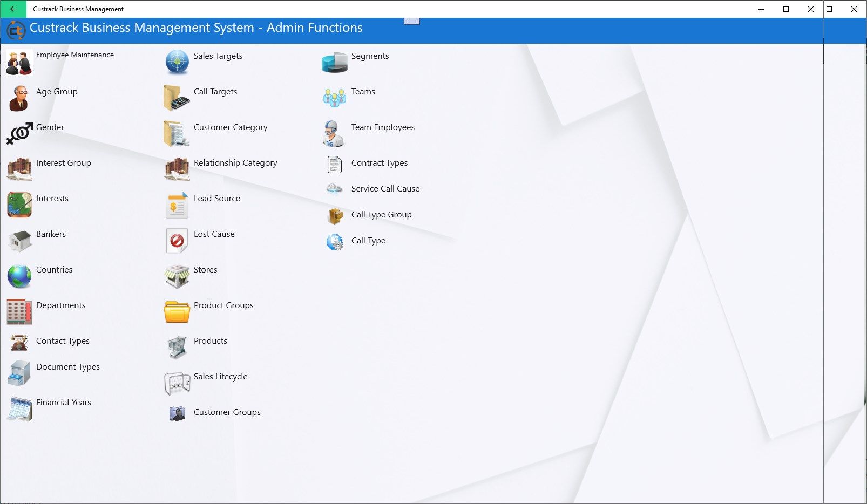The width and height of the screenshot is (867, 504).
Task: Open the Sales Targets label
Action: pyautogui.click(x=218, y=56)
